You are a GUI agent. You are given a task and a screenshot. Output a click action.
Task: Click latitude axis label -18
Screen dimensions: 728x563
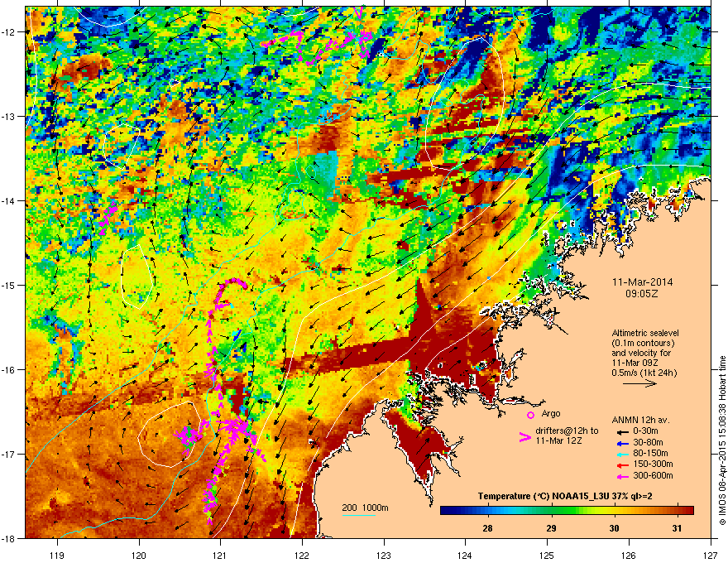tap(9, 538)
